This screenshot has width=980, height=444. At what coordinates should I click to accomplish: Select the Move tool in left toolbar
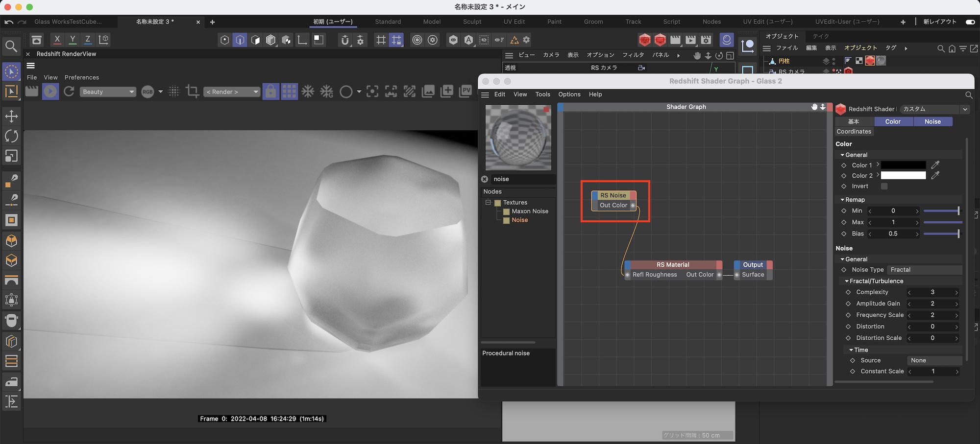11,117
